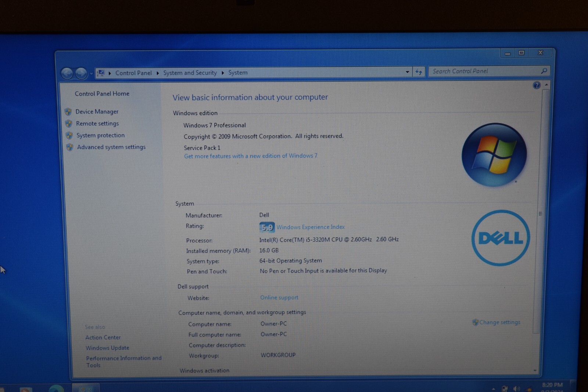Image resolution: width=588 pixels, height=392 pixels.
Task: Open the address bar history dropdown
Action: pyautogui.click(x=407, y=72)
